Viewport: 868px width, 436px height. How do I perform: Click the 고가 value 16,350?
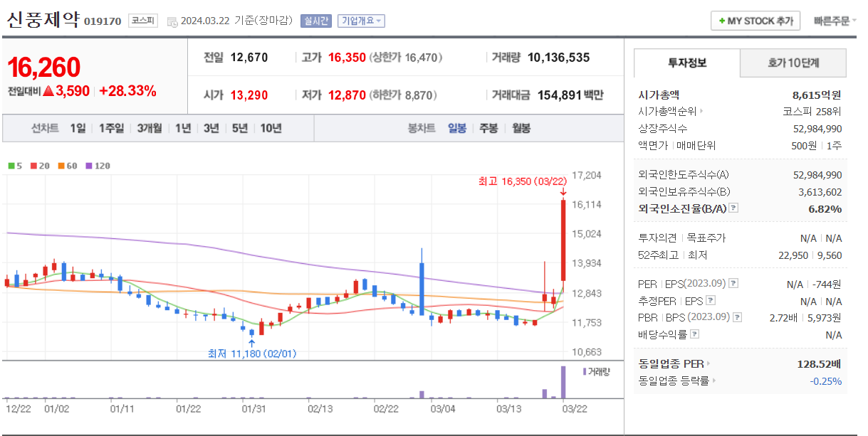point(347,58)
